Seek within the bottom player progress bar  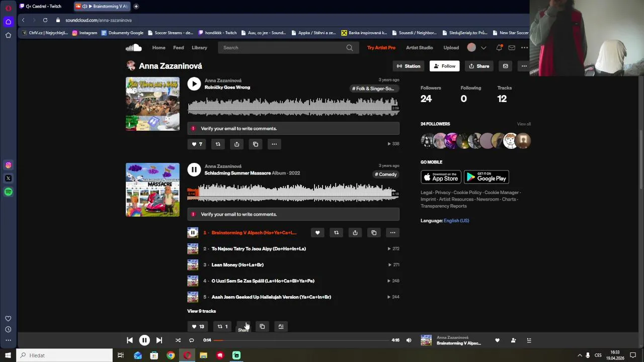point(301,340)
